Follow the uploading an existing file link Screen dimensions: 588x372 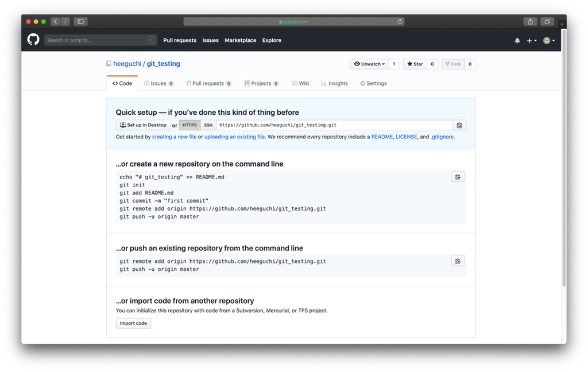click(x=234, y=137)
